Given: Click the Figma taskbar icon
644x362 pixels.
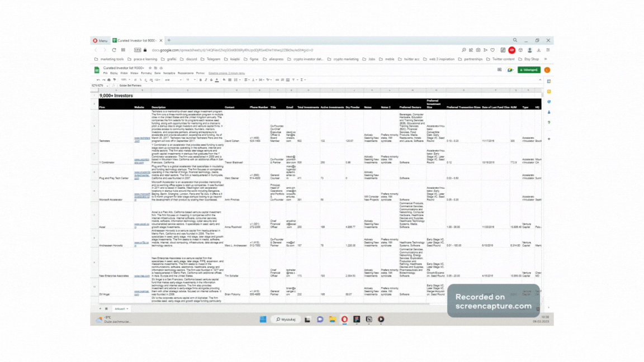Looking at the screenshot, I should pyautogui.click(x=357, y=320).
